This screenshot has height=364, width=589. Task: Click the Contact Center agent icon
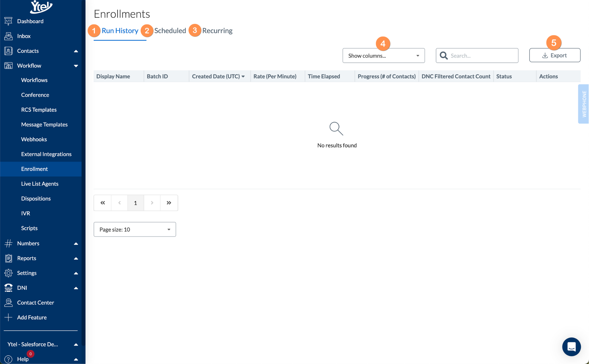8,303
